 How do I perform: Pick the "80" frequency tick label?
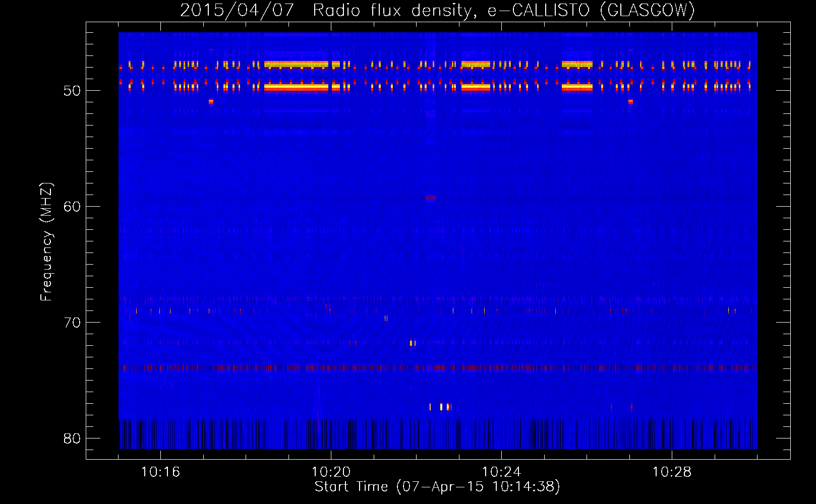point(72,438)
